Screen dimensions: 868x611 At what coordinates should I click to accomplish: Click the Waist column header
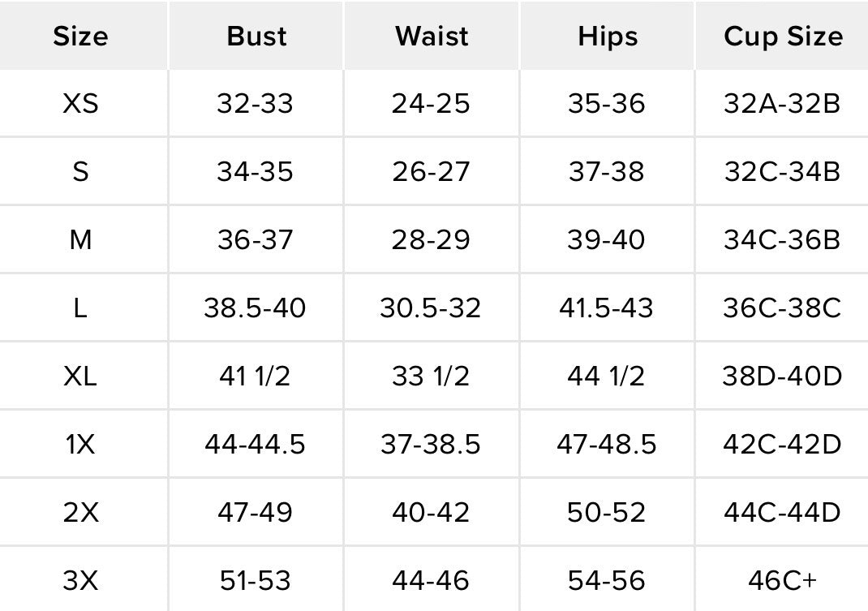coord(432,37)
